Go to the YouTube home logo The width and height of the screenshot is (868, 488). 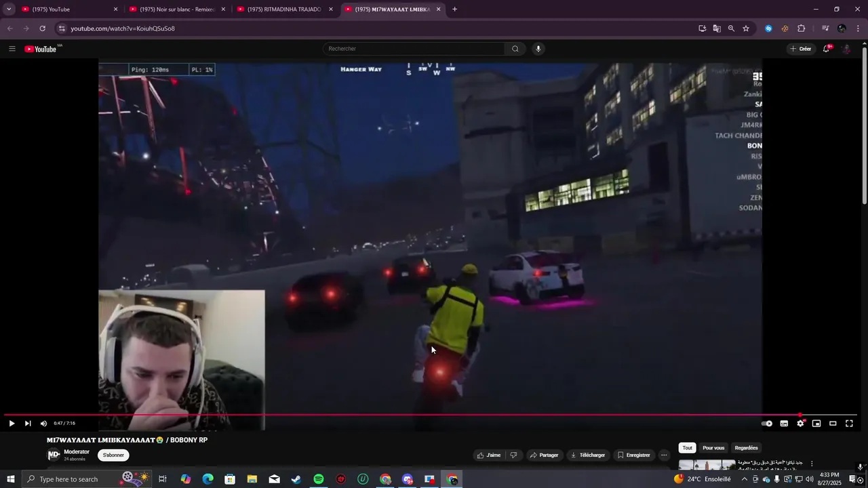[41, 49]
